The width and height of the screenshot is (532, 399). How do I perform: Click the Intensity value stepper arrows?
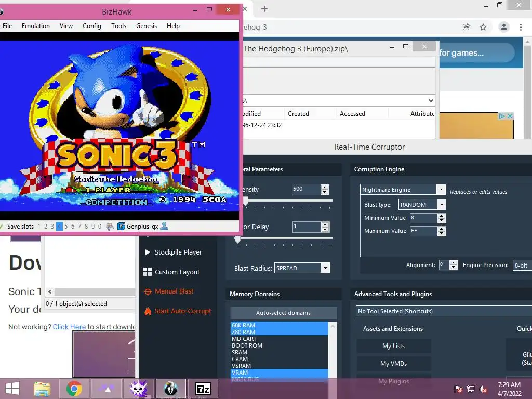click(x=325, y=189)
